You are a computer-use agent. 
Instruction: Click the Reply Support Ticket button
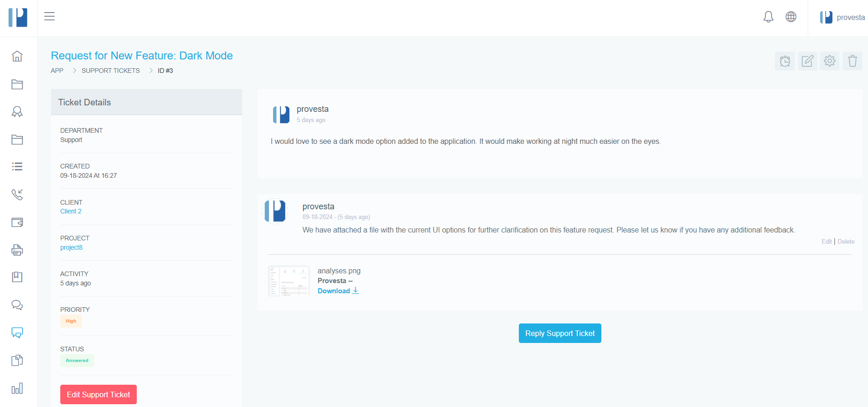pos(560,333)
